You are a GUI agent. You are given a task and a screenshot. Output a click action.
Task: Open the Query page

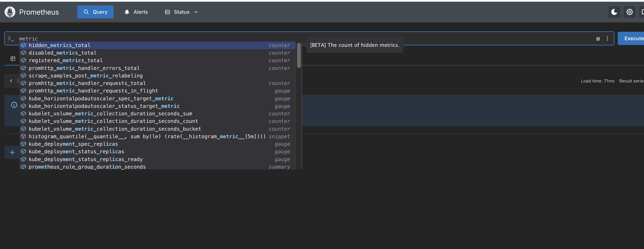[95, 12]
